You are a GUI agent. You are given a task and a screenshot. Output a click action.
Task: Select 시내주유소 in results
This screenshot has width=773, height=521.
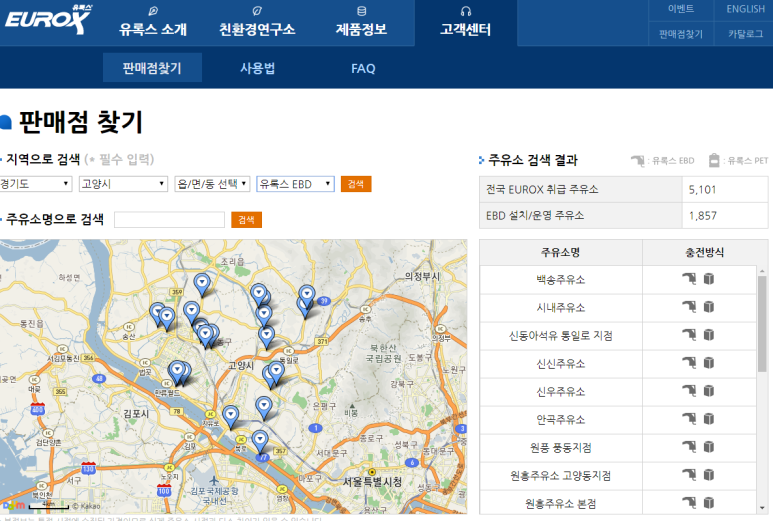[561, 308]
